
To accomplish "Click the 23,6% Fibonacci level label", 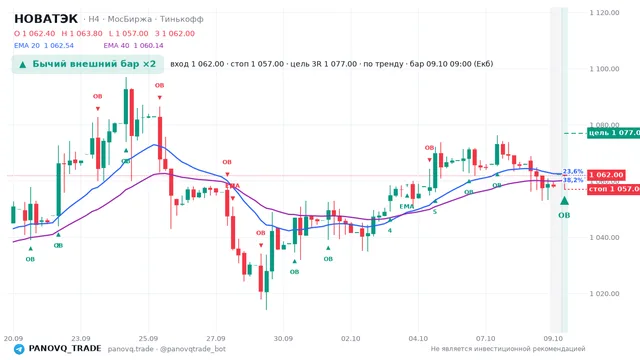I will tap(573, 171).
